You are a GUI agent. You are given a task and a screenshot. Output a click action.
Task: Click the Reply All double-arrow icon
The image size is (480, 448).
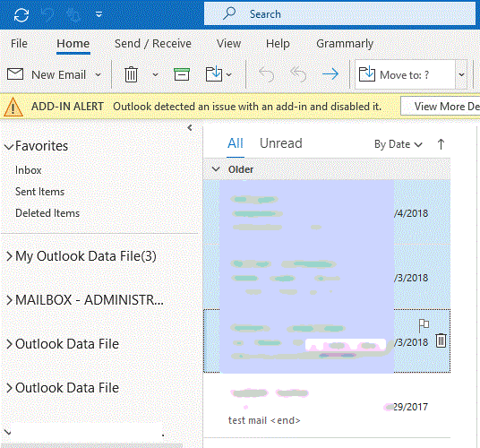pos(298,74)
